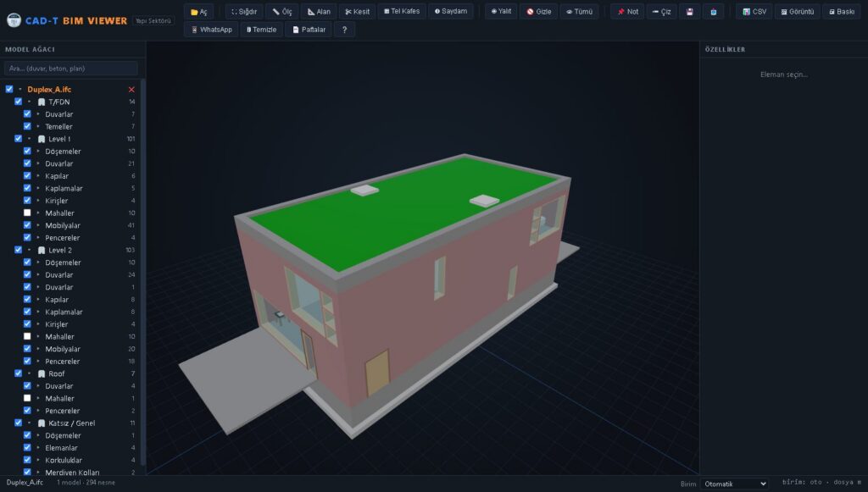Add a pinned note with Not
Image resolution: width=868 pixels, height=492 pixels.
tap(627, 12)
